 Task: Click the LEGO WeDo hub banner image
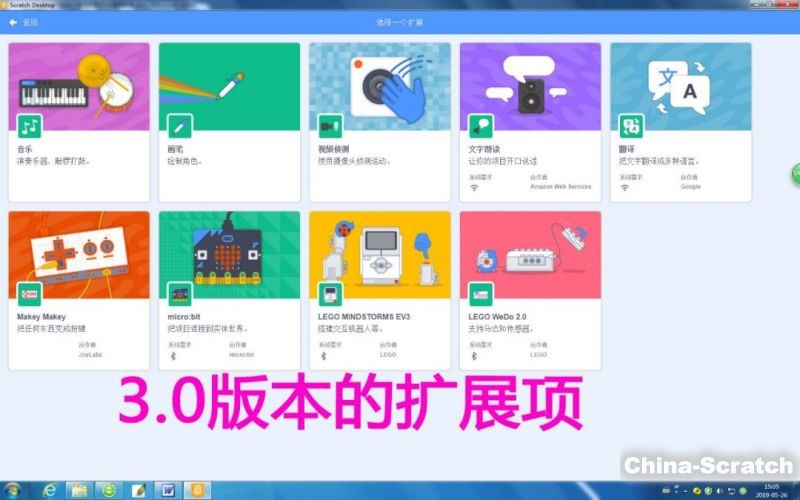(x=531, y=255)
